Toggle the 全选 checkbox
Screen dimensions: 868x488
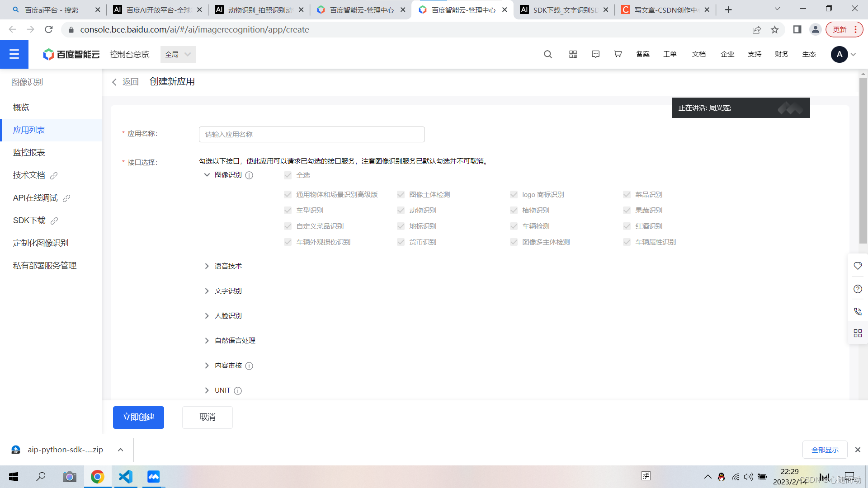click(288, 175)
